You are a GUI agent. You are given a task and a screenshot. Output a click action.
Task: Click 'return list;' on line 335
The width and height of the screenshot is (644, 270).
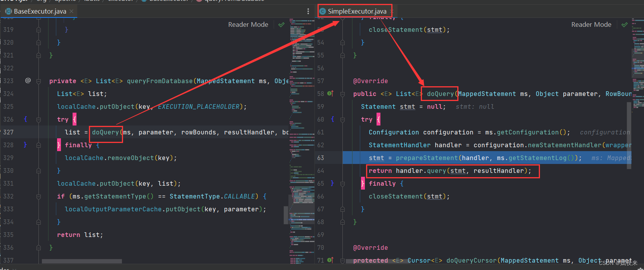click(80, 235)
